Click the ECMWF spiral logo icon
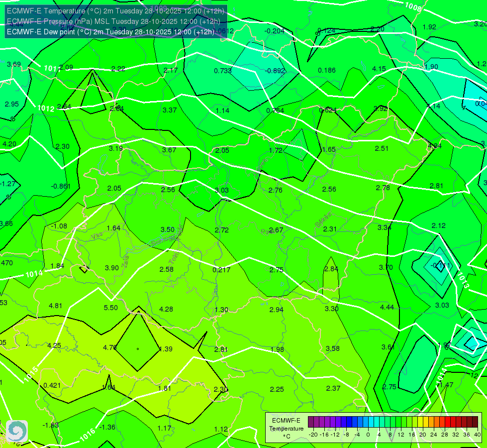The image size is (487, 448). pyautogui.click(x=17, y=431)
